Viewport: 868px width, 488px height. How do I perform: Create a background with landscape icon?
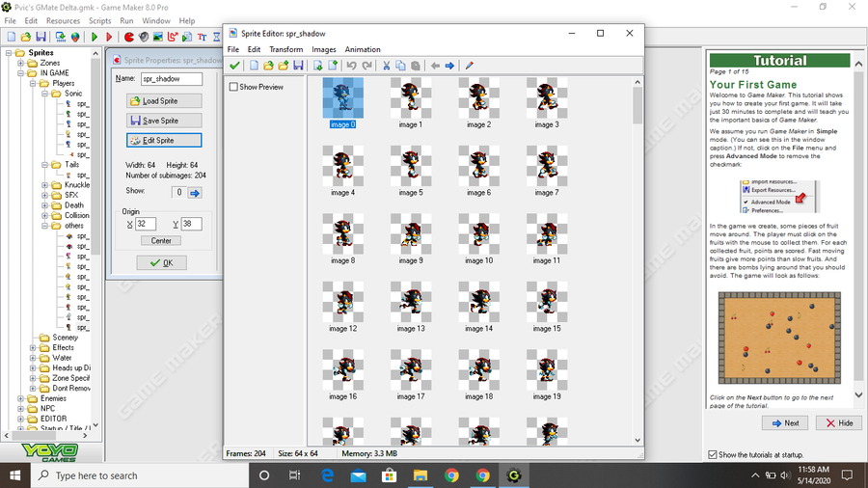click(158, 37)
